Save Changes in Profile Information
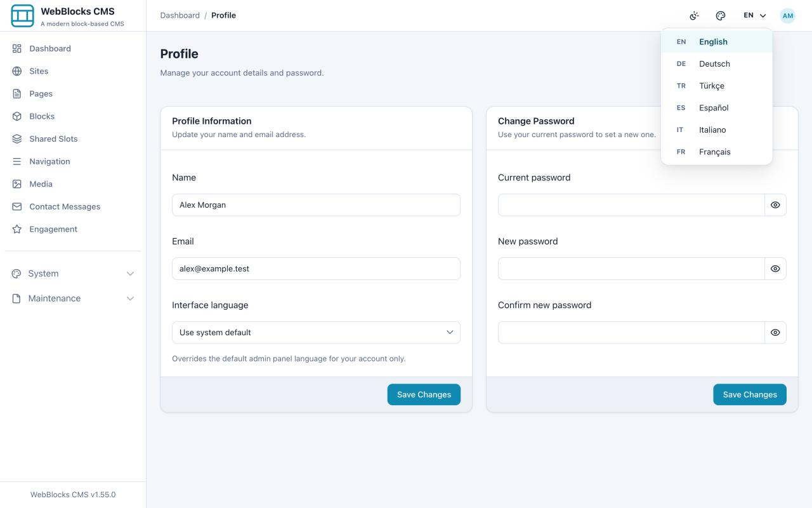The image size is (812, 508). (424, 394)
